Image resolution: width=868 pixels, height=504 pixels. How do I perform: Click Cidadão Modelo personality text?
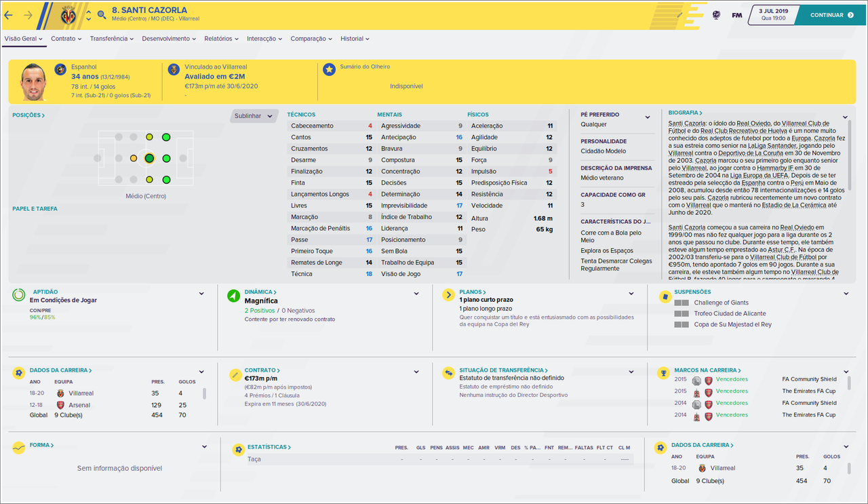pos(603,151)
